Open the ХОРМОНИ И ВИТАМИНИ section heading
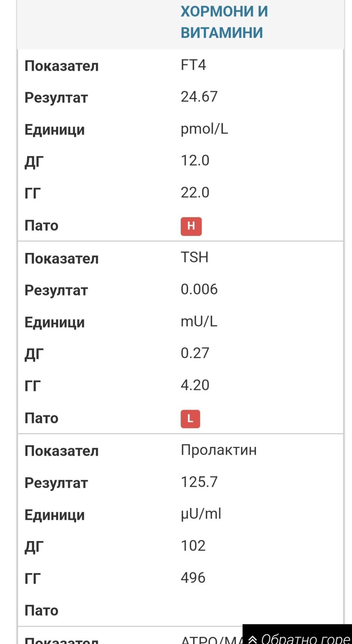The height and width of the screenshot is (644, 352). pyautogui.click(x=224, y=22)
